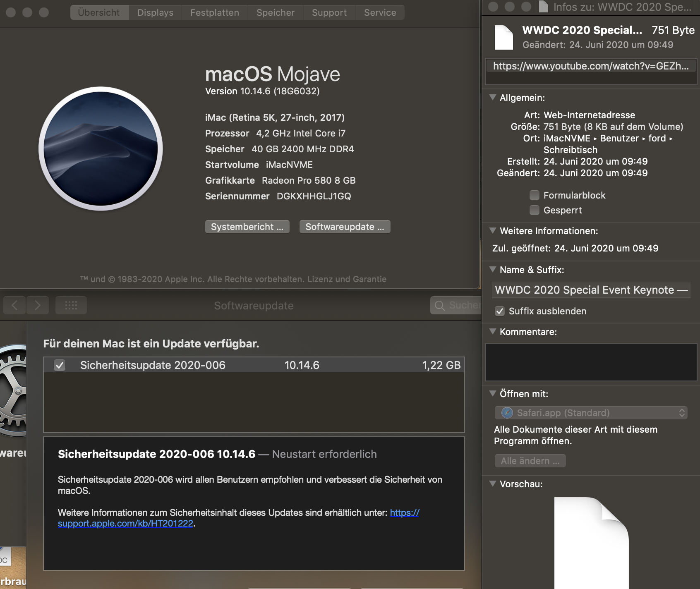Collapse the Name & Suffix section
700x589 pixels.
(493, 270)
